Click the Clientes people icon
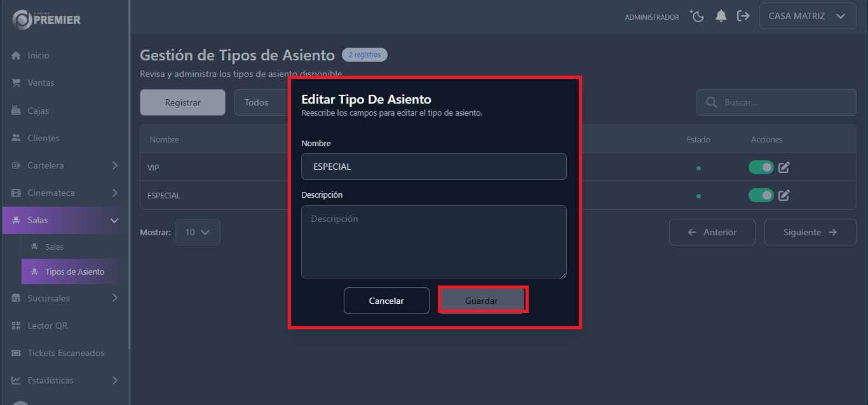Screen dimensions: 868x405 point(15,138)
